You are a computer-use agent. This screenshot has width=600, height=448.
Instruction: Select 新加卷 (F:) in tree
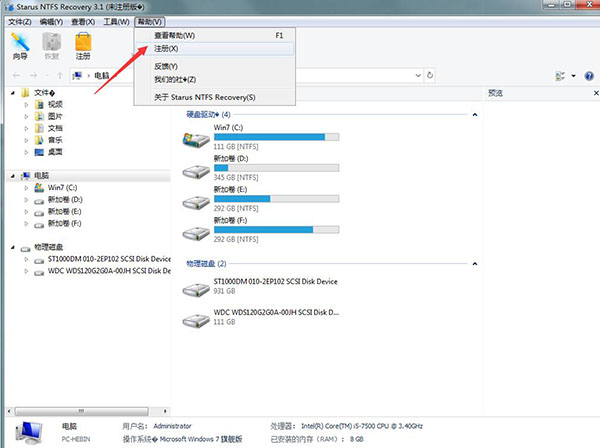pos(64,223)
